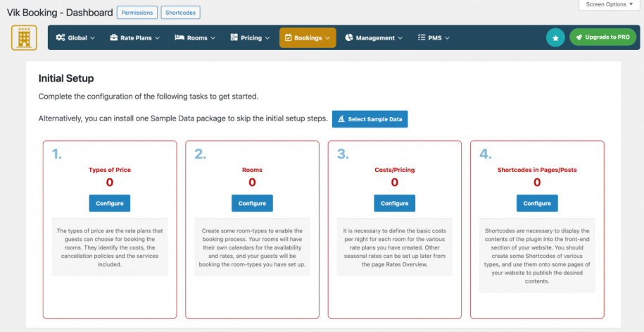Image resolution: width=644 pixels, height=332 pixels.
Task: Configure Shortcodes in Pages/Posts step 4
Action: 537,203
